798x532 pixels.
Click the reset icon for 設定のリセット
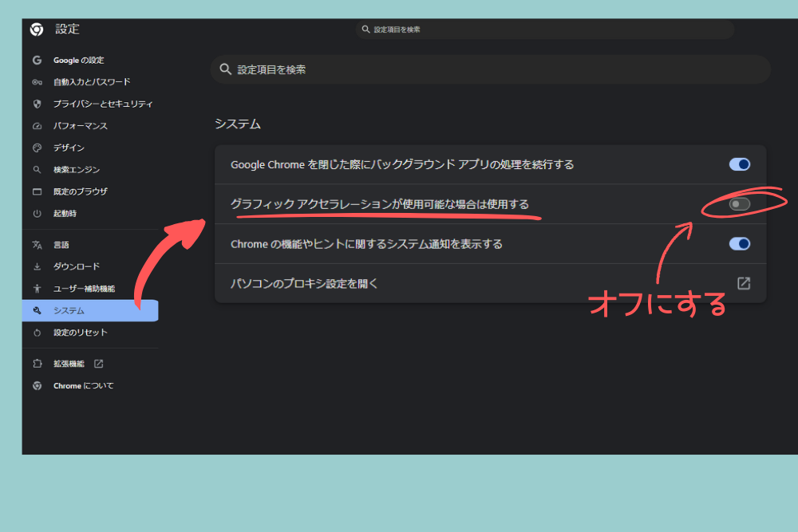point(37,333)
